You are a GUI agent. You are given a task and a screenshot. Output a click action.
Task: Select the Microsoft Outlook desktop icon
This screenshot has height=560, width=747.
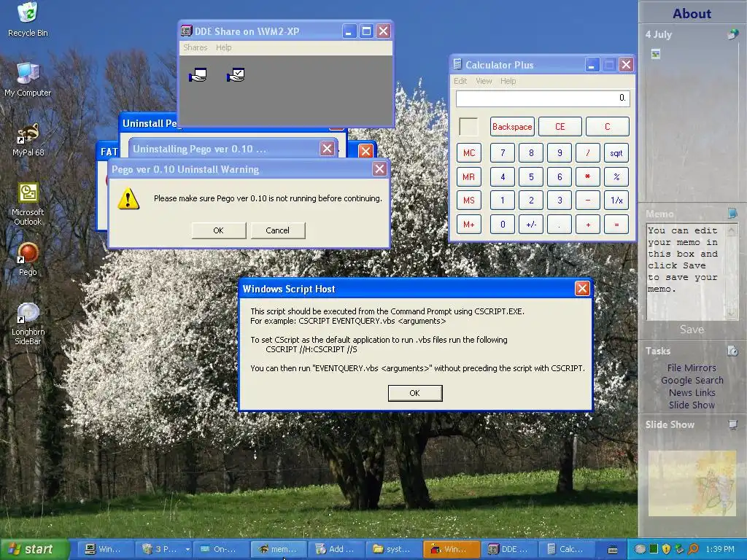tap(28, 204)
